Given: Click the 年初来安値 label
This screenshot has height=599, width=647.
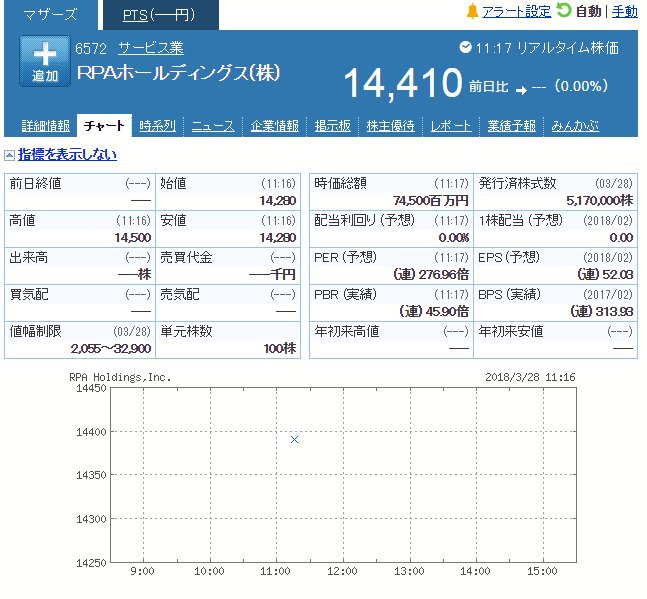Looking at the screenshot, I should coord(511,331).
